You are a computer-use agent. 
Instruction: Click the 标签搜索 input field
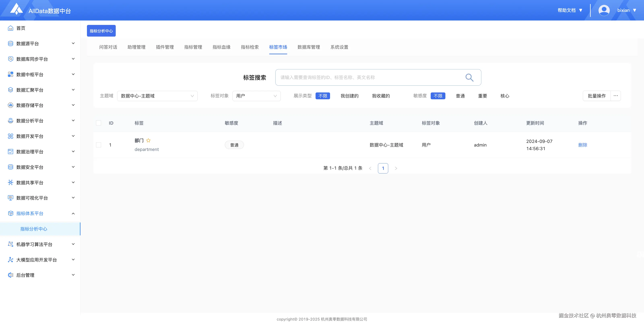[x=370, y=77]
